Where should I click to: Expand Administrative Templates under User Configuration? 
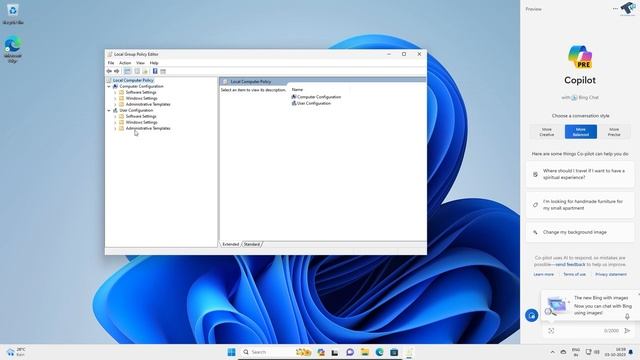coord(115,129)
